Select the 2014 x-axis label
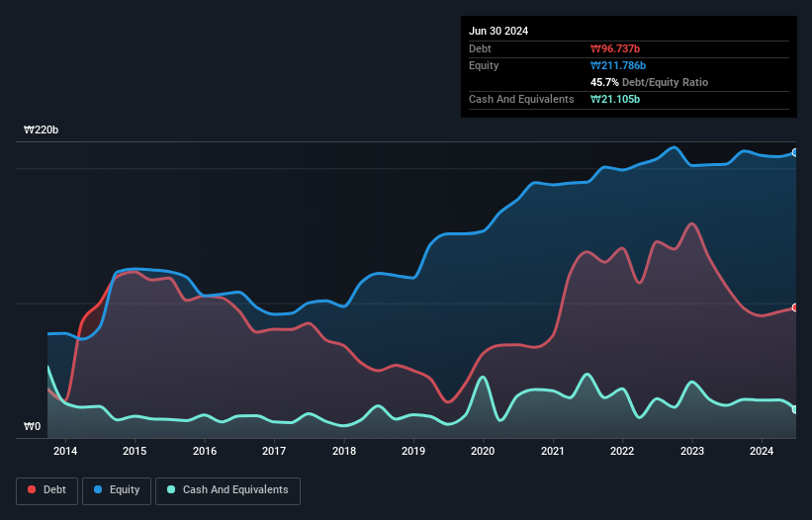The width and height of the screenshot is (812, 520). 65,451
